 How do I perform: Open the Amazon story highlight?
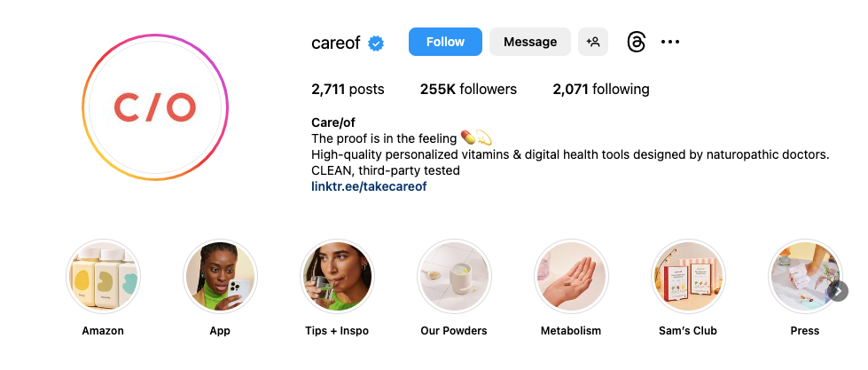tap(103, 277)
